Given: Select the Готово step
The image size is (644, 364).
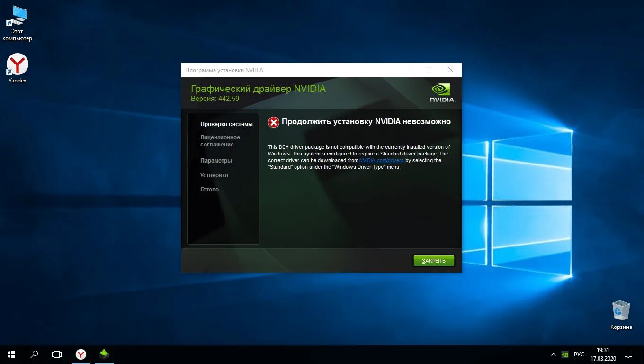Looking at the screenshot, I should pos(209,190).
